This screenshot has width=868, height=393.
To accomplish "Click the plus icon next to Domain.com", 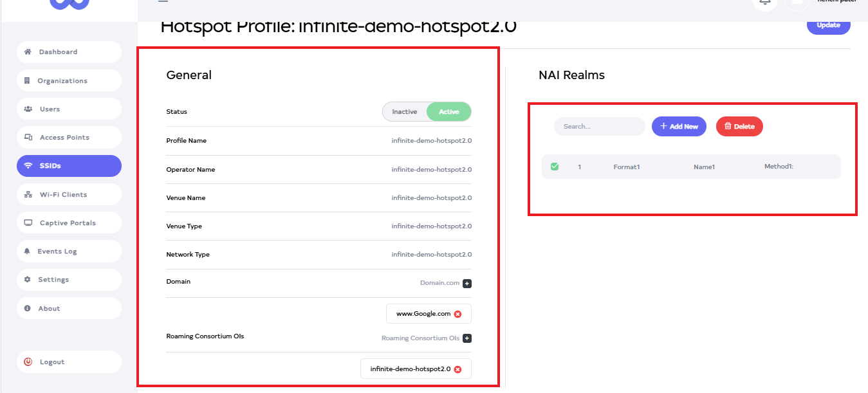I will pos(467,283).
